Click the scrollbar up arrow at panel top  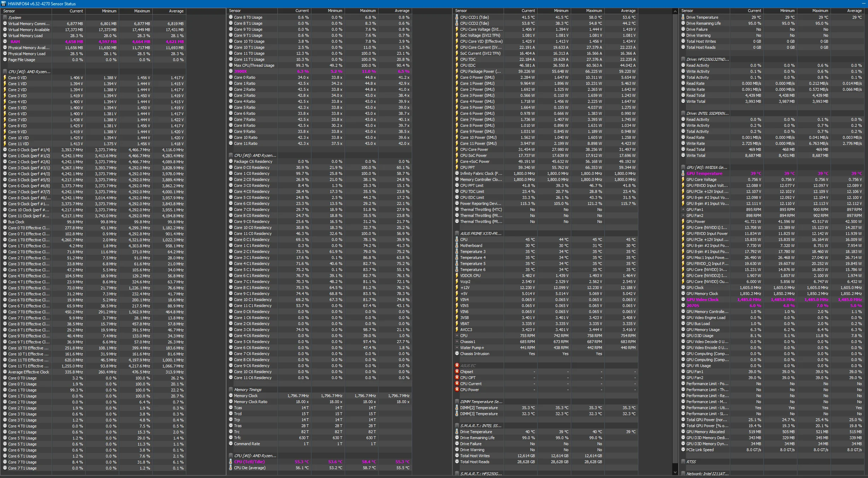coord(675,11)
